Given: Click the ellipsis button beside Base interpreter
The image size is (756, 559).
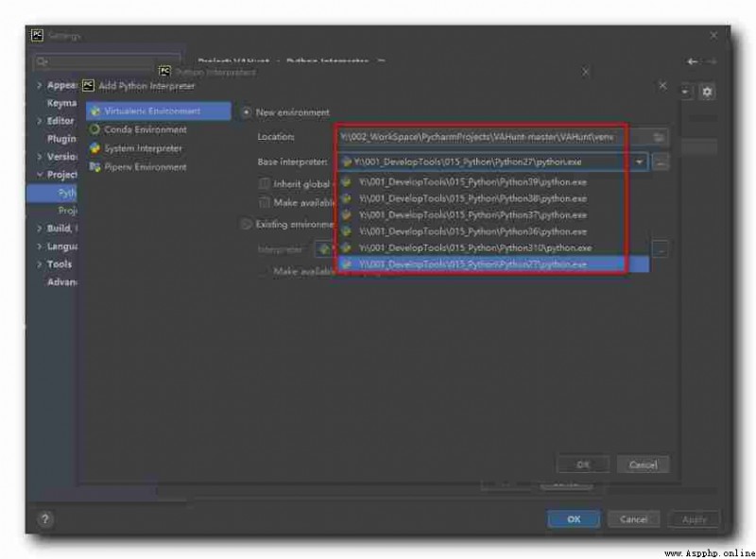Looking at the screenshot, I should coord(660,162).
